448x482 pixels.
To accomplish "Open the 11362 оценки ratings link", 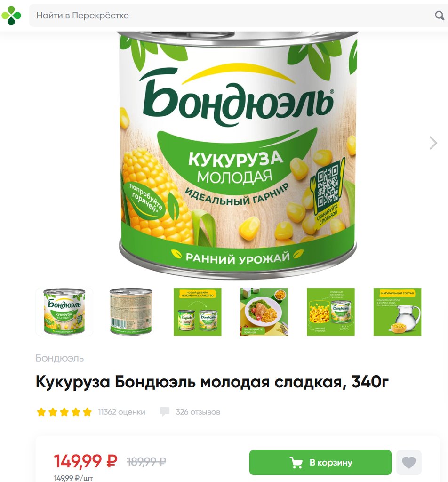I will [x=121, y=412].
